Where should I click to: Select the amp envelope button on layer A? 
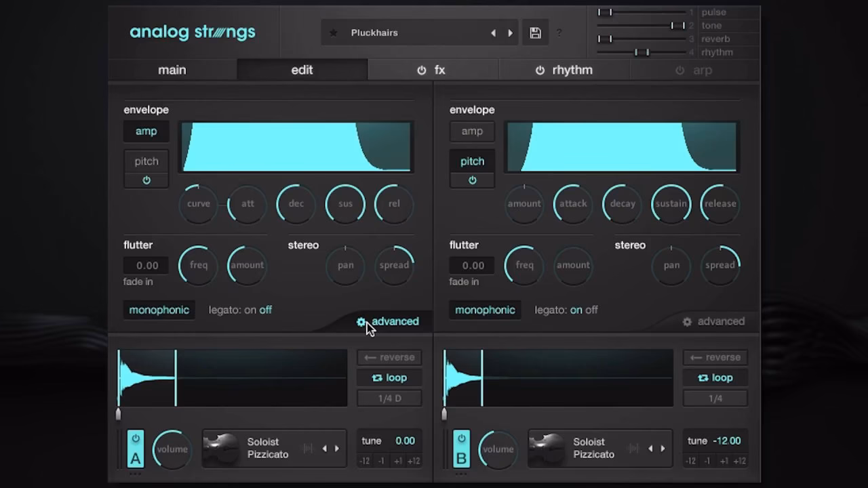146,131
